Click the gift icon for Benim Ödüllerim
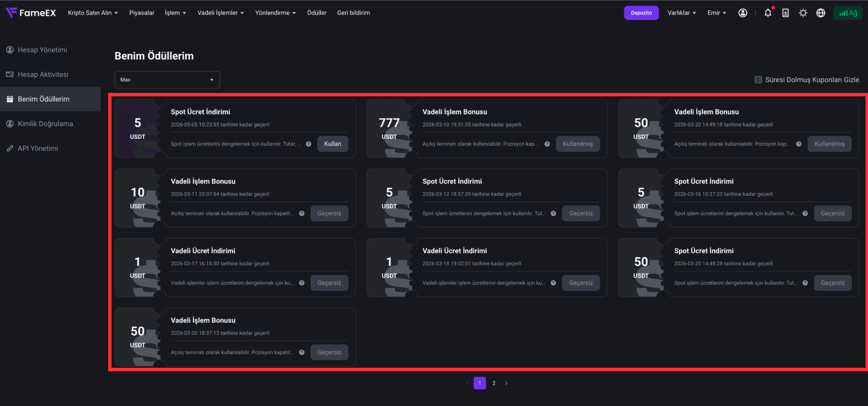 pos(10,99)
